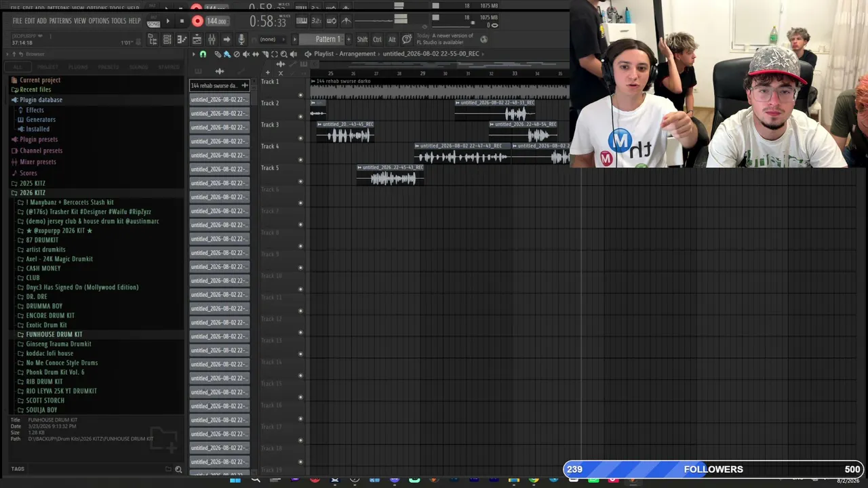Stop playback with the stop button
The height and width of the screenshot is (488, 868).
pyautogui.click(x=182, y=21)
